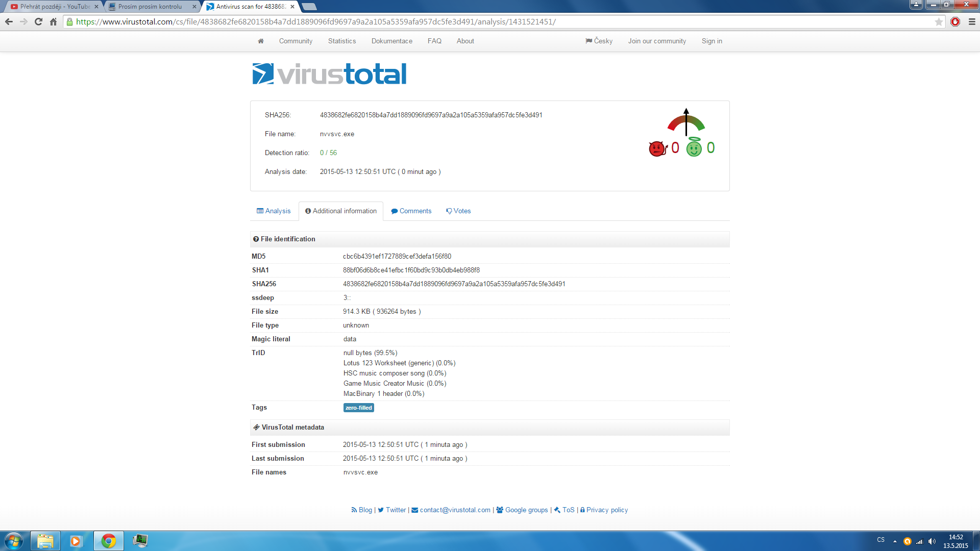Screen dimensions: 980x551
Task: Click the CS keyboard language indicator
Action: [x=881, y=540]
